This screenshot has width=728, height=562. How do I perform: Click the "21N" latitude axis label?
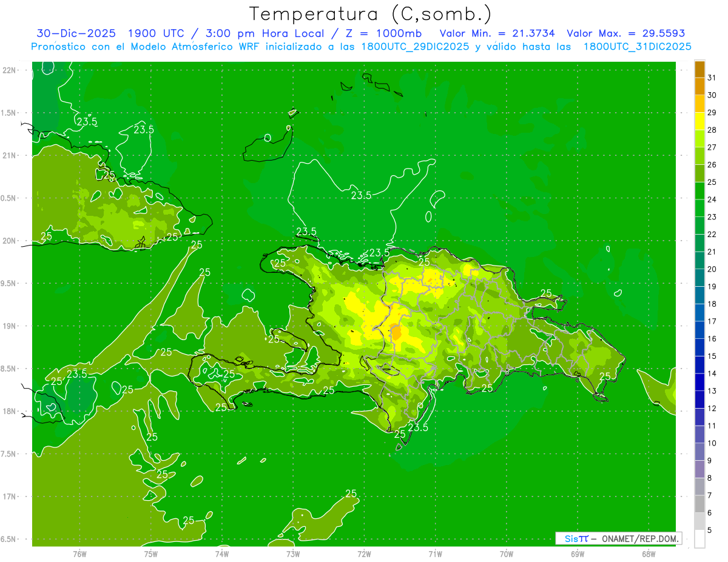[x=10, y=156]
